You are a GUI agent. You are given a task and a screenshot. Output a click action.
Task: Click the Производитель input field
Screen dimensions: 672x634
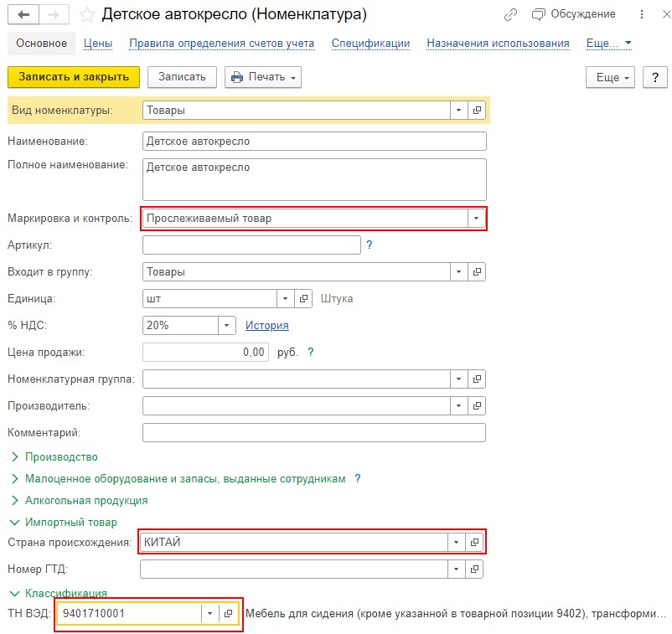tap(297, 405)
